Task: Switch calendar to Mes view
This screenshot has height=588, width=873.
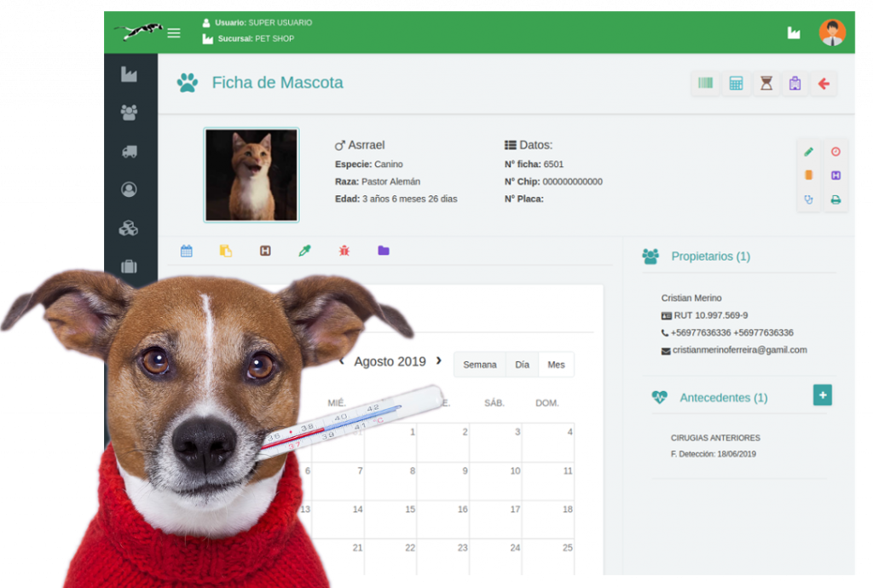Action: (x=556, y=365)
